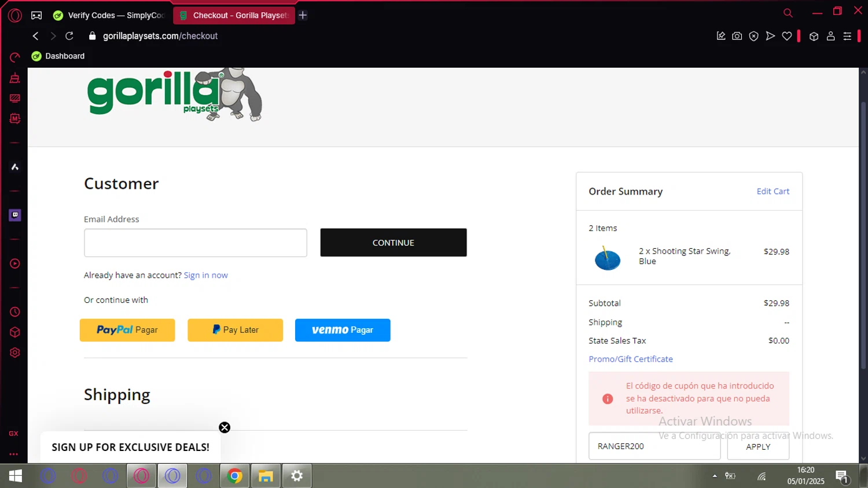Click the Edit Cart link
Screen dimensions: 868x488
pyautogui.click(x=773, y=192)
